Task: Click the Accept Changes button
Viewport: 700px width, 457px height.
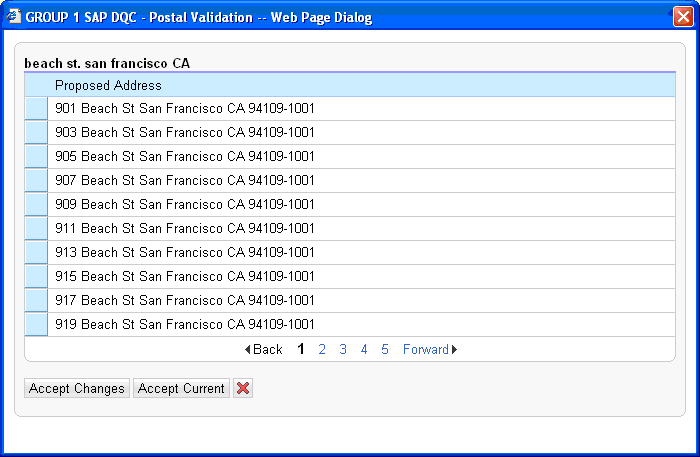Action: 77,389
